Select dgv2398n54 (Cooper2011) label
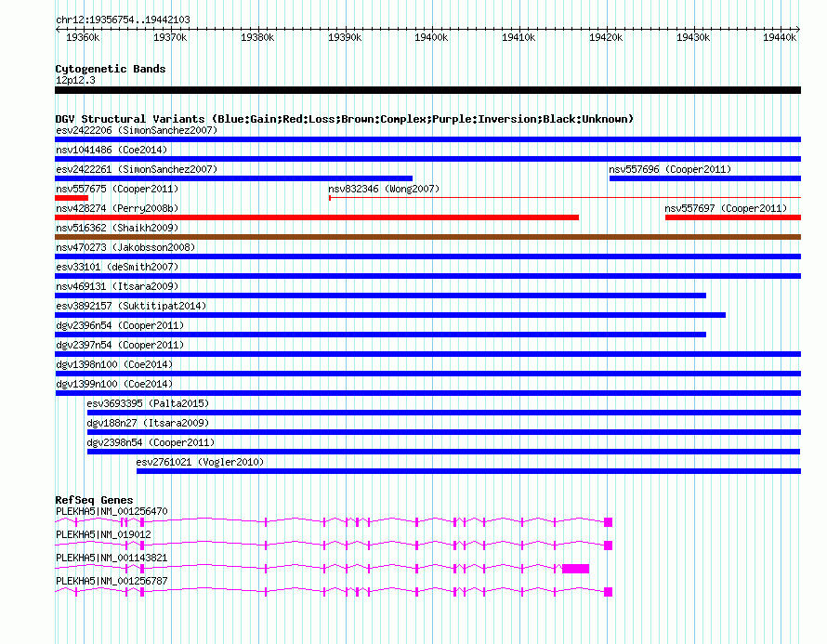The width and height of the screenshot is (827, 644). click(x=151, y=442)
